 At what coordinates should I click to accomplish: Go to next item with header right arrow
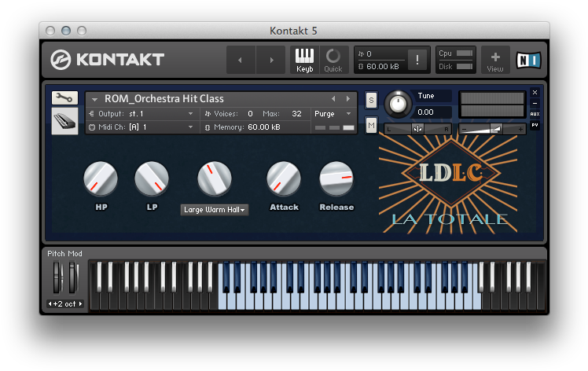click(271, 60)
